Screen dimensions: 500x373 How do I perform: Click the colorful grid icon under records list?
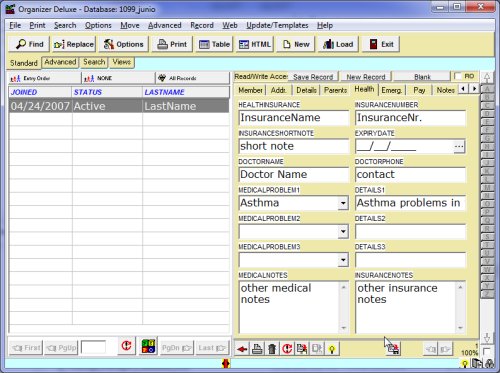point(148,346)
